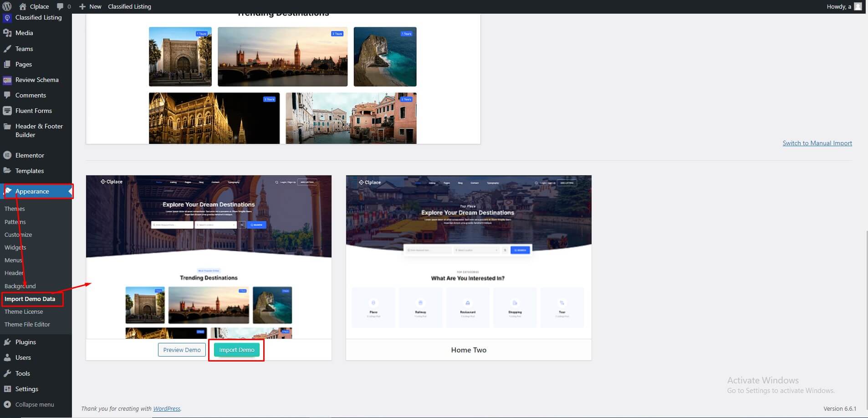Screen dimensions: 868x418
Task: Open Header submenu item
Action: pyautogui.click(x=14, y=273)
